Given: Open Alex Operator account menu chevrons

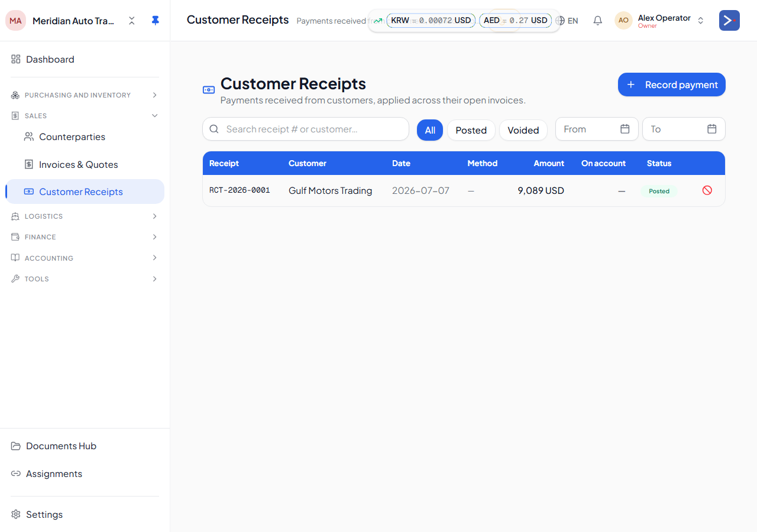Looking at the screenshot, I should (x=701, y=21).
